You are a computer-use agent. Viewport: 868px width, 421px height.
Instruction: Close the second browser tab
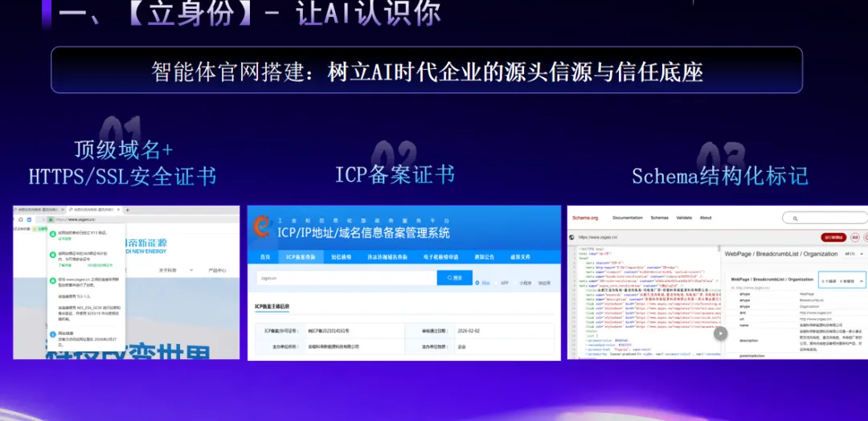pyautogui.click(x=118, y=210)
